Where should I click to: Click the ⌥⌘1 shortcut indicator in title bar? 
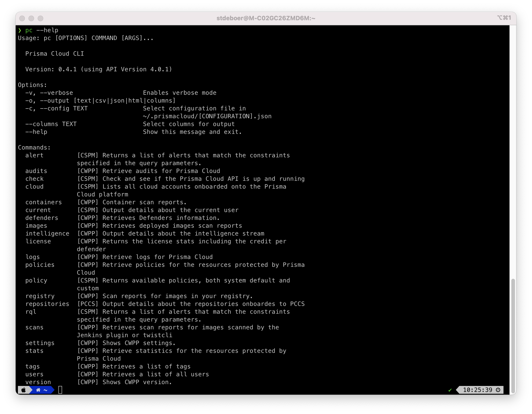tap(504, 18)
